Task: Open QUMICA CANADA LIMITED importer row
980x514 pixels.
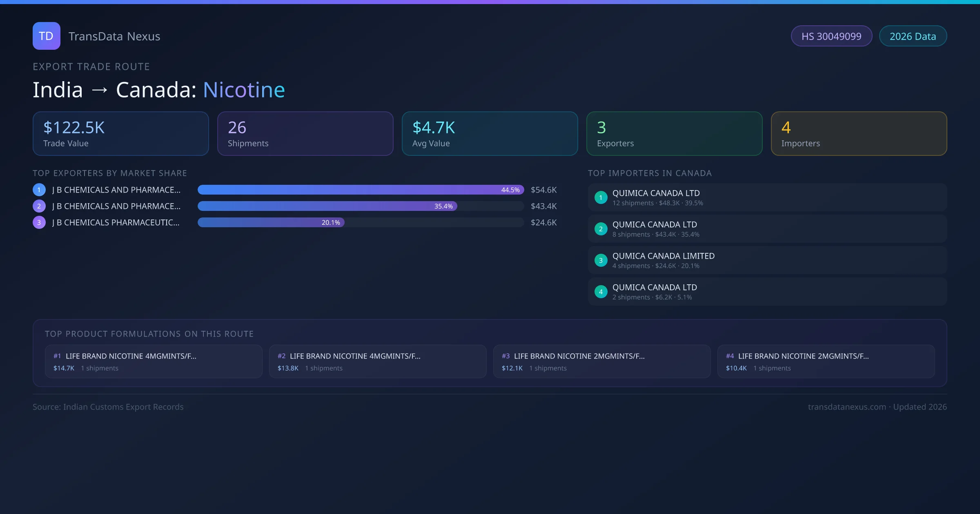Action: [767, 260]
